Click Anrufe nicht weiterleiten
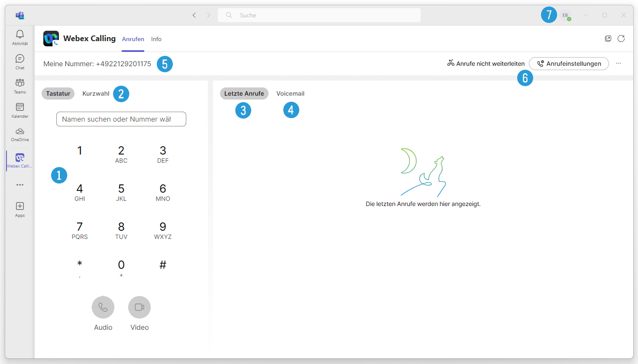The image size is (638, 364). pos(486,64)
